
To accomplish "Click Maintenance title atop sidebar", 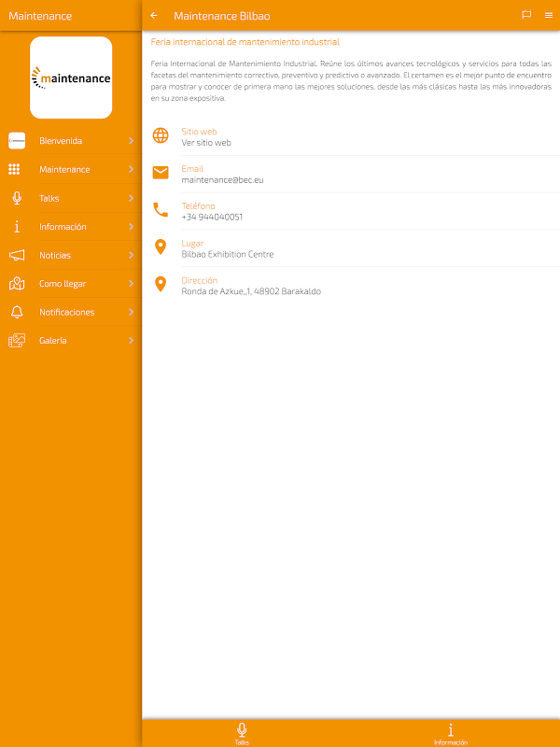I will [x=40, y=16].
